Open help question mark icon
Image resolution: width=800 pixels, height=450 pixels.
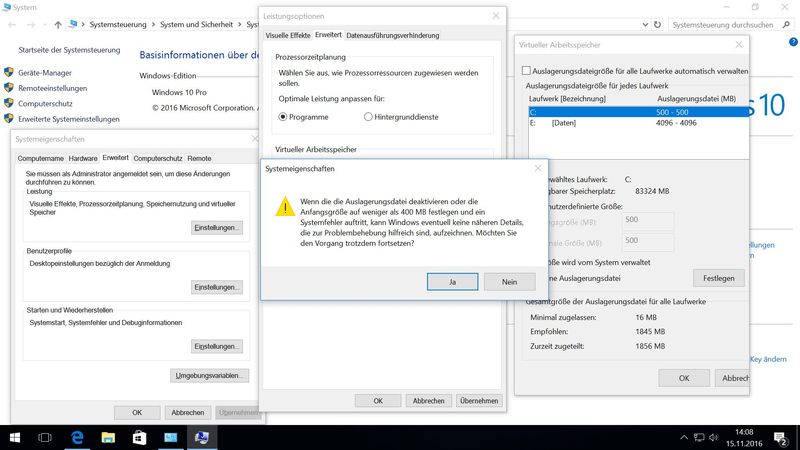793,42
